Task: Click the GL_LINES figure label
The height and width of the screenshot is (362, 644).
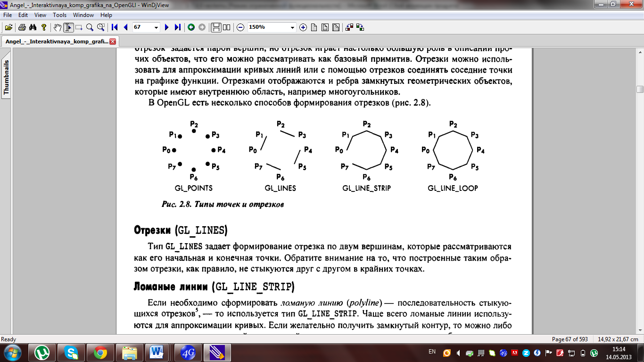Action: click(280, 188)
